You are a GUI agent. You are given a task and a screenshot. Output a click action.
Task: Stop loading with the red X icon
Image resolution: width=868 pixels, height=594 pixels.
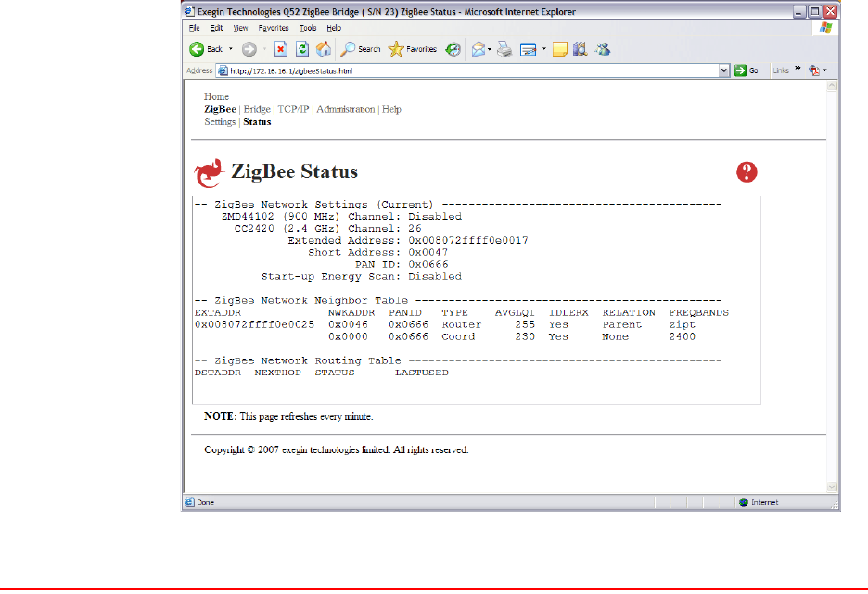281,49
